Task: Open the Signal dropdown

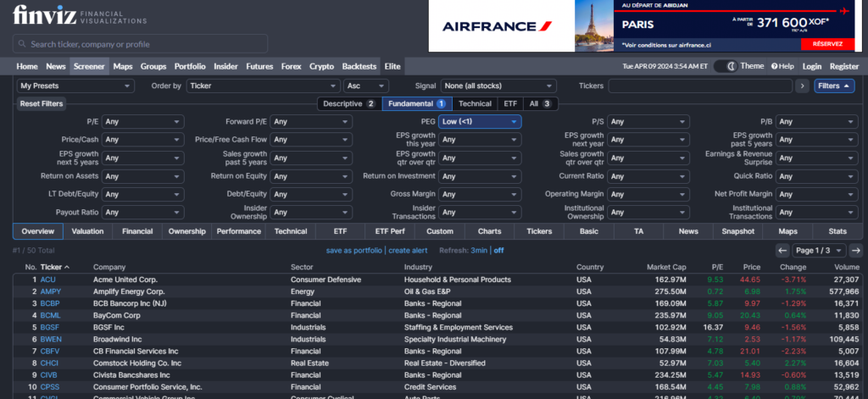Action: pos(498,86)
